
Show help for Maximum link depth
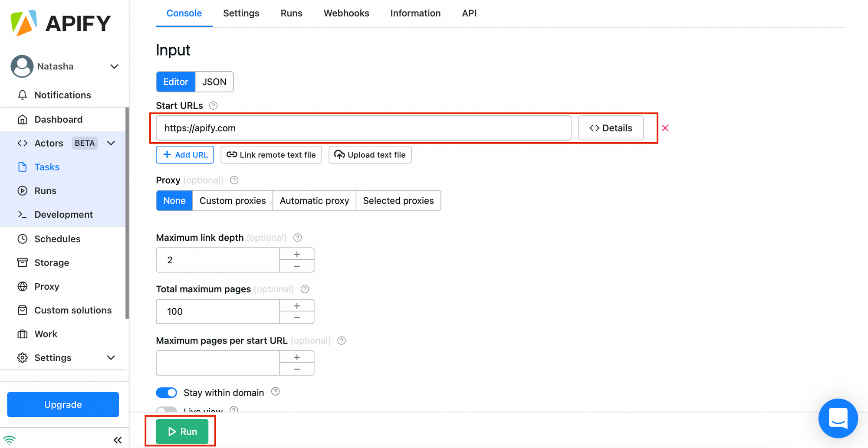point(297,238)
